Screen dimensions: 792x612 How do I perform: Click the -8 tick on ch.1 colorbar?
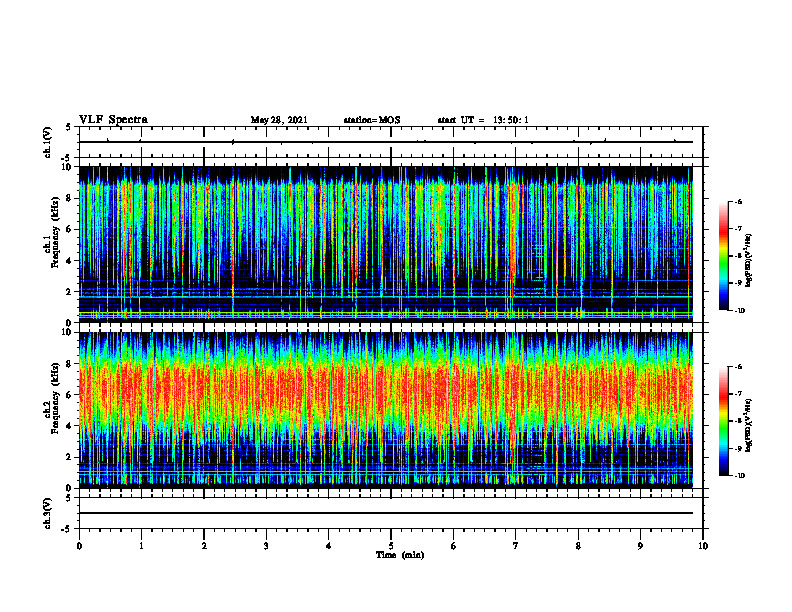pos(739,256)
